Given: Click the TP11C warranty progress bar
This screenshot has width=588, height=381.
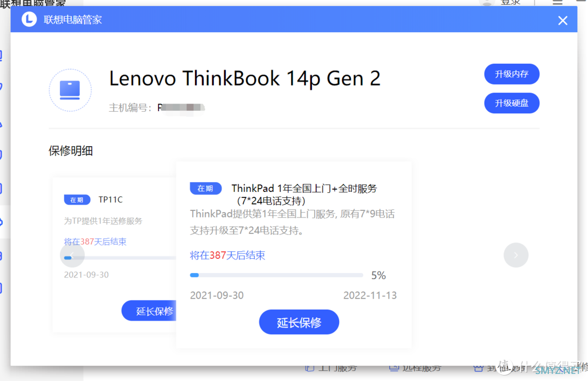Looking at the screenshot, I should [120, 258].
